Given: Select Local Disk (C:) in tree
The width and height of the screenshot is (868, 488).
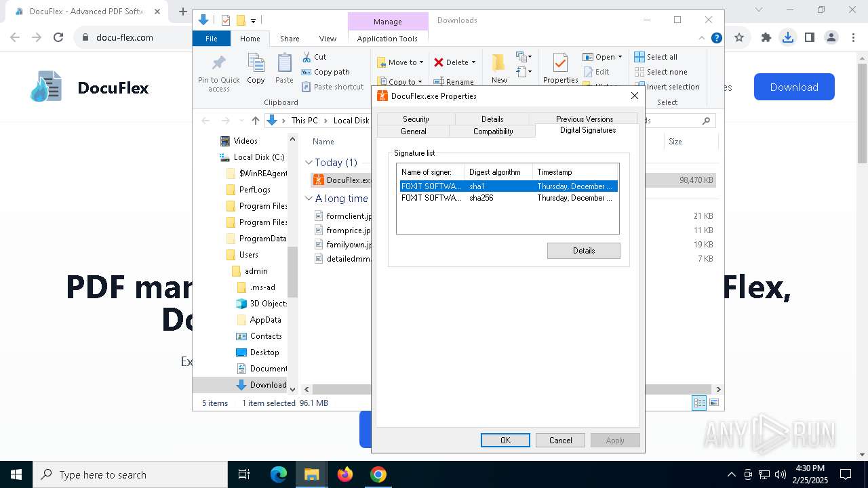Looking at the screenshot, I should click(x=252, y=157).
